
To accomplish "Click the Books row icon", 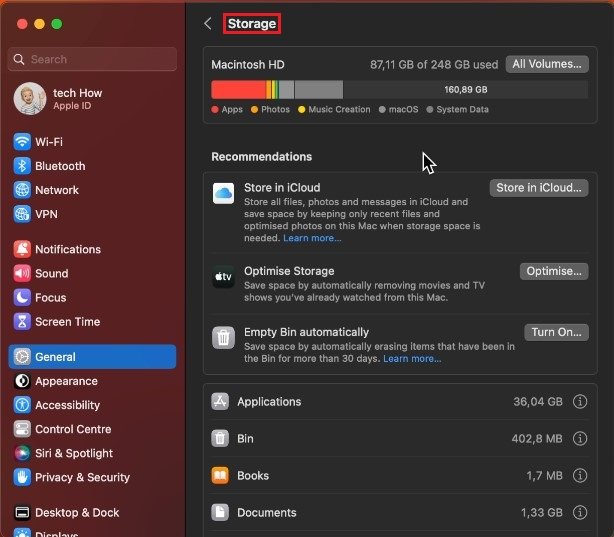I will coord(220,476).
